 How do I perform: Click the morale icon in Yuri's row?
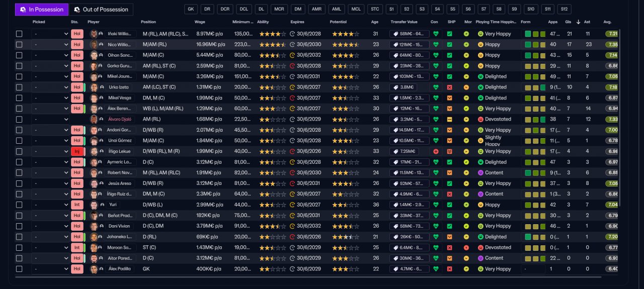(466, 205)
